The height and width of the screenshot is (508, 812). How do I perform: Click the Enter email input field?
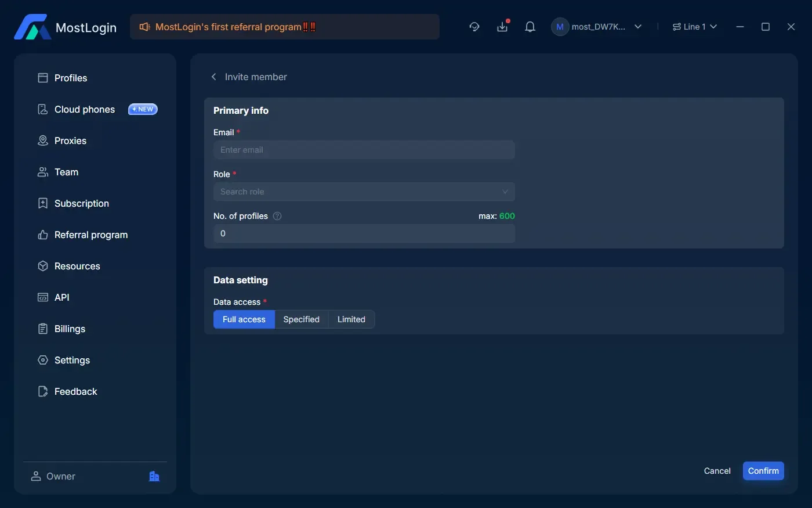(x=364, y=150)
